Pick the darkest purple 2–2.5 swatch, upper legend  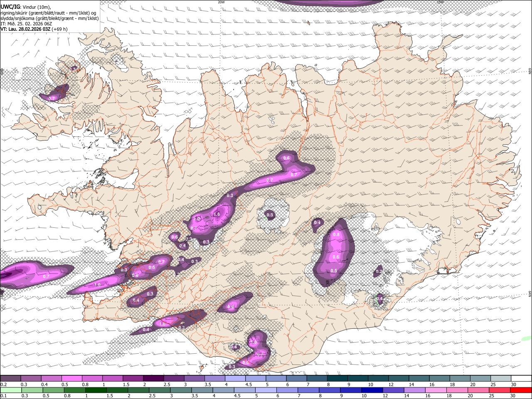click(153, 379)
